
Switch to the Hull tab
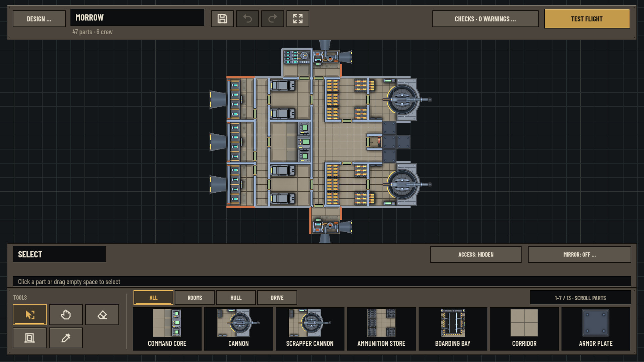236,298
